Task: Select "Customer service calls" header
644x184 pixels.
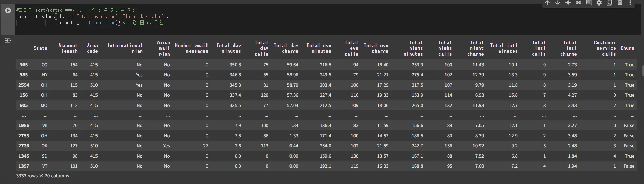Action: click(605, 48)
